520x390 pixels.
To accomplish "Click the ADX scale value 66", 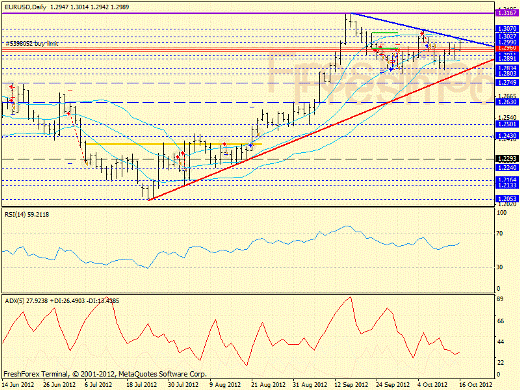I will pyautogui.click(x=500, y=321).
